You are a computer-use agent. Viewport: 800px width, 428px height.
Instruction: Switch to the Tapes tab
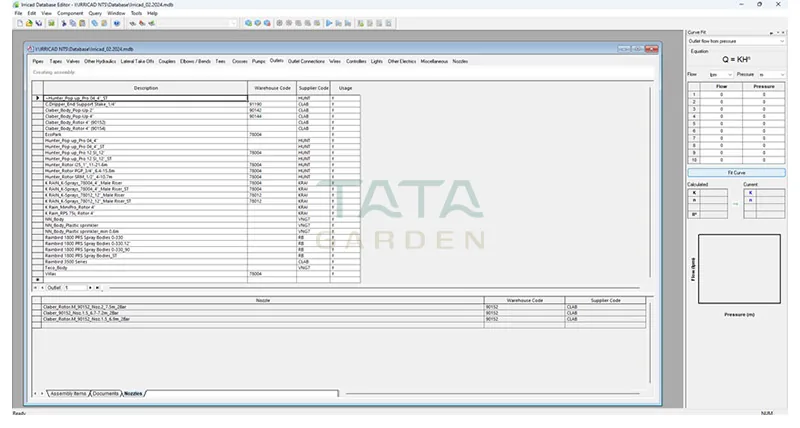tap(56, 61)
